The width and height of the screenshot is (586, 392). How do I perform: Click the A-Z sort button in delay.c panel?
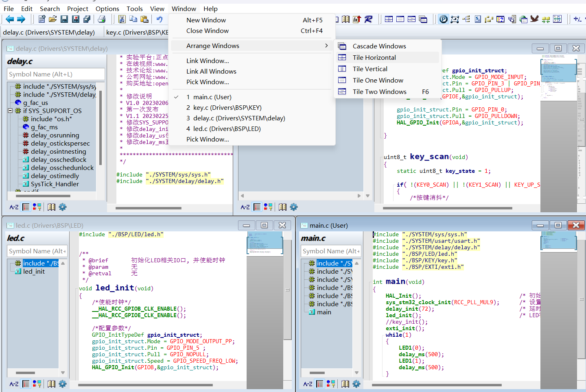14,207
